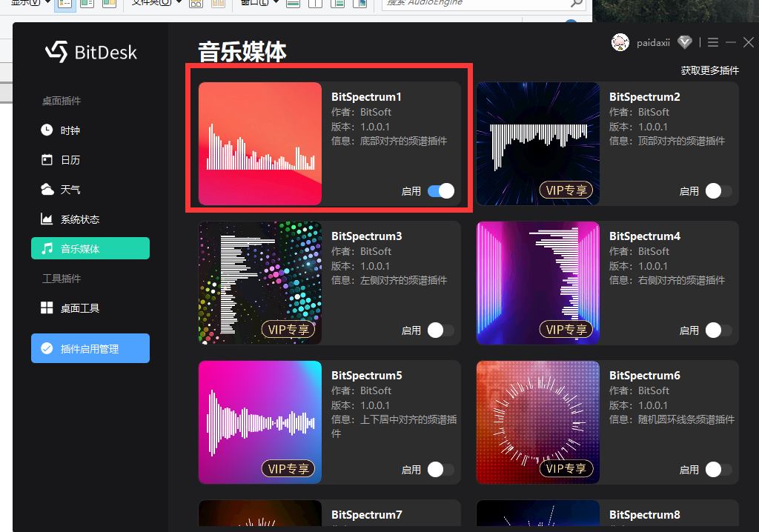
Task: Switch on the BitSpectrum6 enable toggle
Action: [718, 470]
